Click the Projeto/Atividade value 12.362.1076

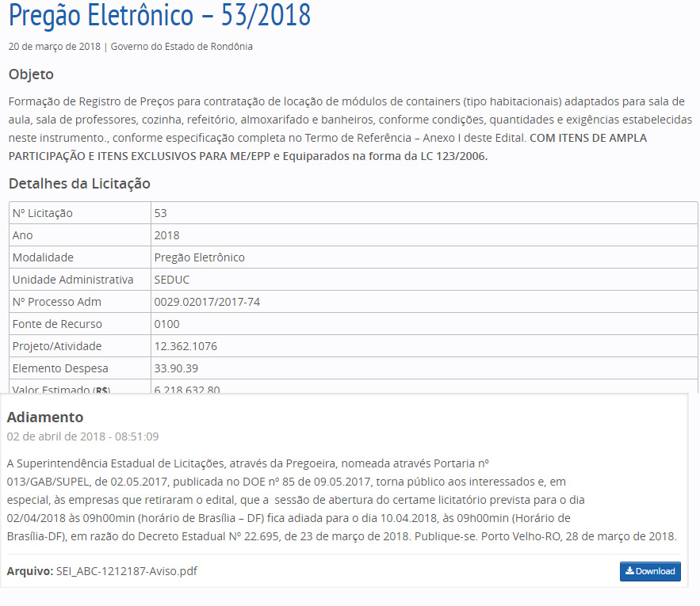tap(186, 346)
